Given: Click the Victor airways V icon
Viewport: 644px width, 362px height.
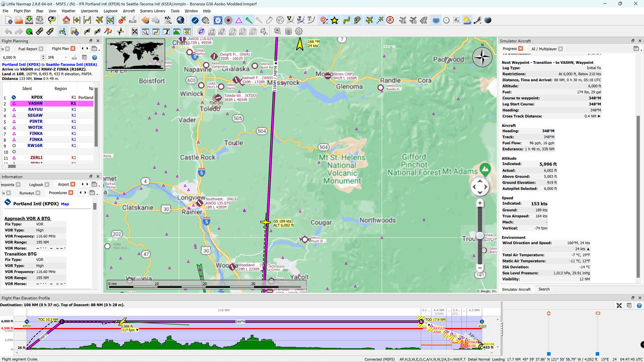Looking at the screenshot, I should click(x=289, y=20).
